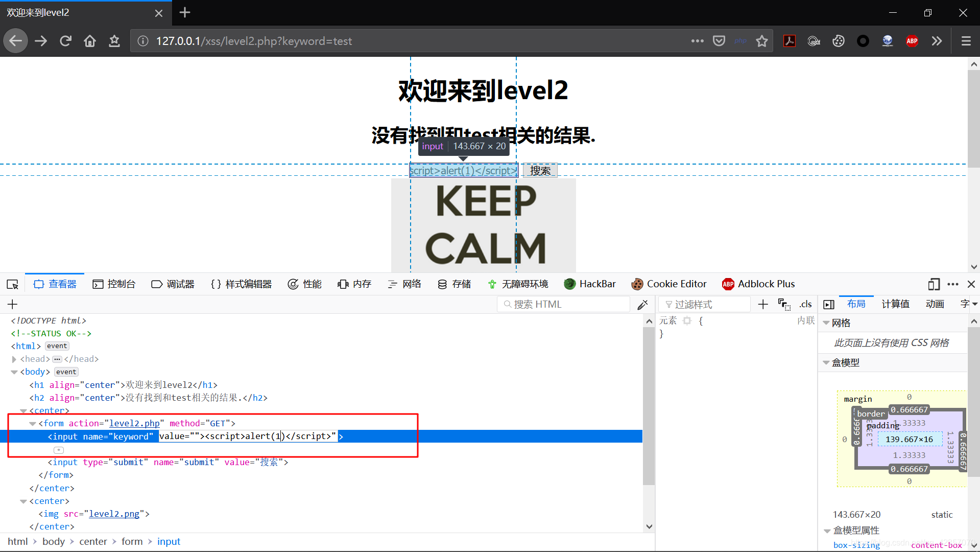Viewport: 980px width, 552px height.
Task: Click the keyword input field on page
Action: tap(464, 171)
